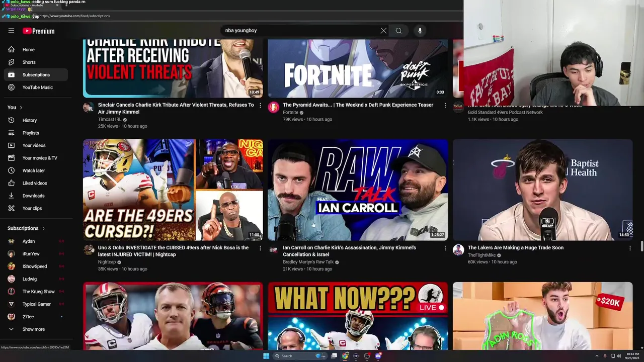Select Subscriptions in sidebar
The width and height of the screenshot is (644, 362).
click(x=36, y=75)
